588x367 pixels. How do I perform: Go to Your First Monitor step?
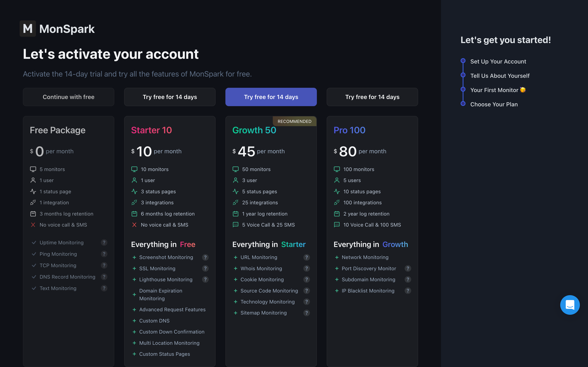click(498, 90)
